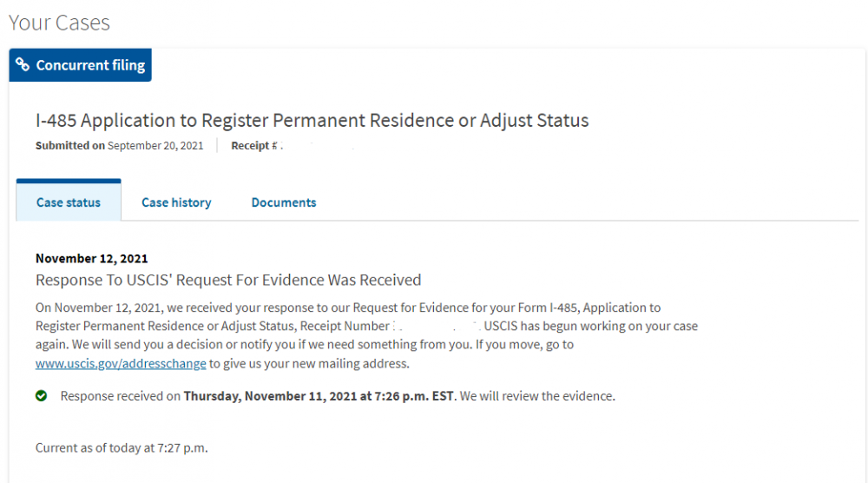Click the Thursday, November 11, 2021 timestamp text
Image resolution: width=868 pixels, height=483 pixels.
coord(319,396)
